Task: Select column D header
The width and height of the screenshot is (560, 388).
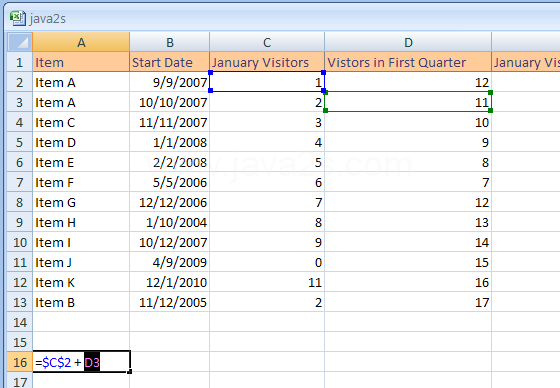Action: click(x=408, y=42)
